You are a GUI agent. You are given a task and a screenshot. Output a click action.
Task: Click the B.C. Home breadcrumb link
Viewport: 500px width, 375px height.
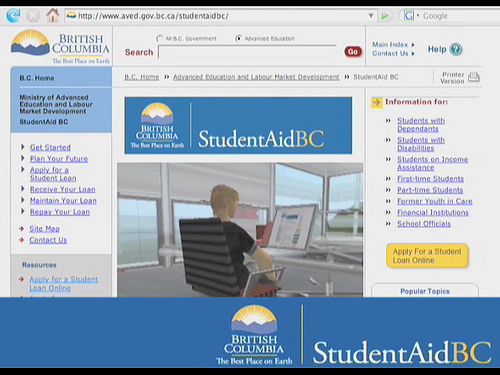[142, 77]
